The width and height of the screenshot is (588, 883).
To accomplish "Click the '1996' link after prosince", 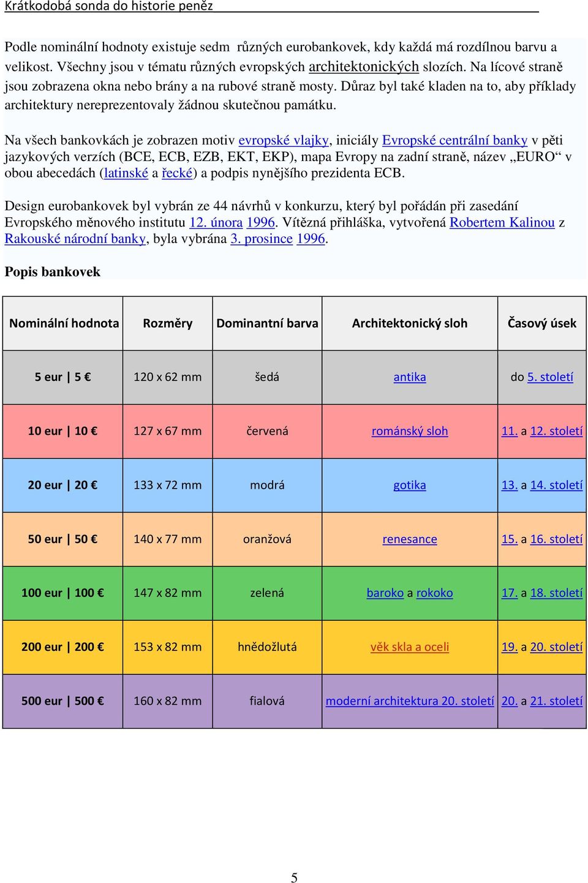I will coord(311,239).
